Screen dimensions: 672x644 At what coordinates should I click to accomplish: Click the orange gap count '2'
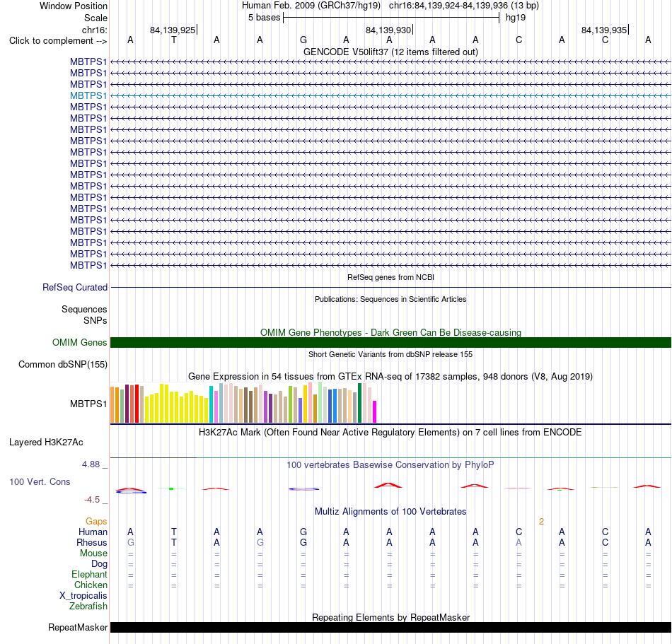point(541,522)
